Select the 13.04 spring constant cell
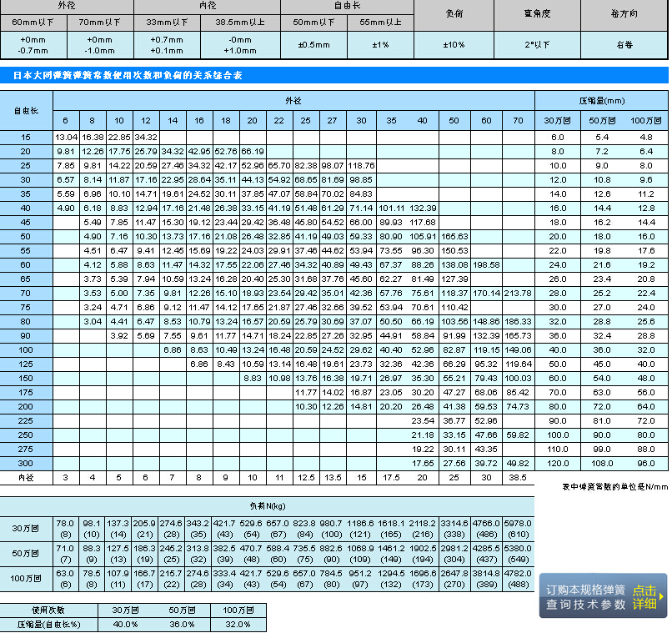This screenshot has height=633, width=672. click(66, 138)
